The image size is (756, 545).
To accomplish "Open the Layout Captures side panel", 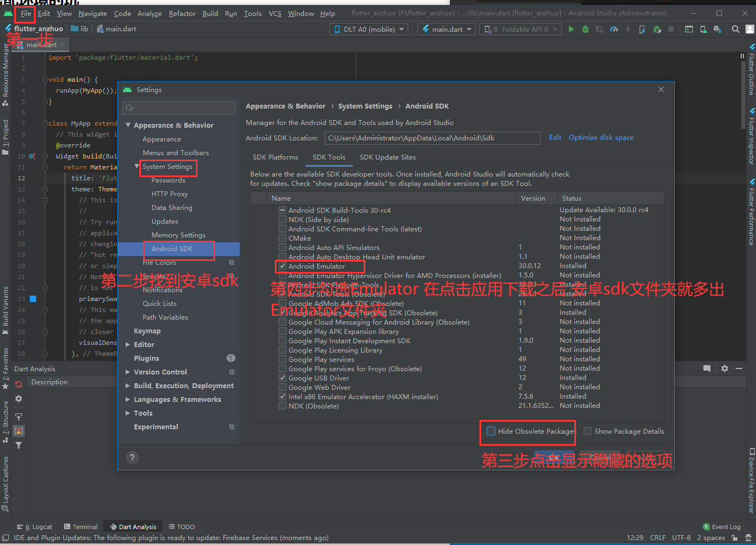I will click(x=5, y=484).
